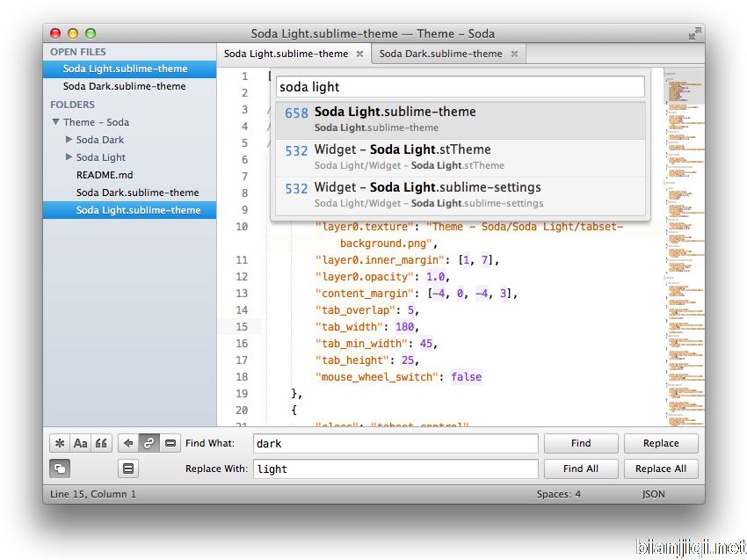Viewport: 747px width, 560px height.
Task: Close the Soda Light.sublime-theme tab
Action: coord(359,54)
